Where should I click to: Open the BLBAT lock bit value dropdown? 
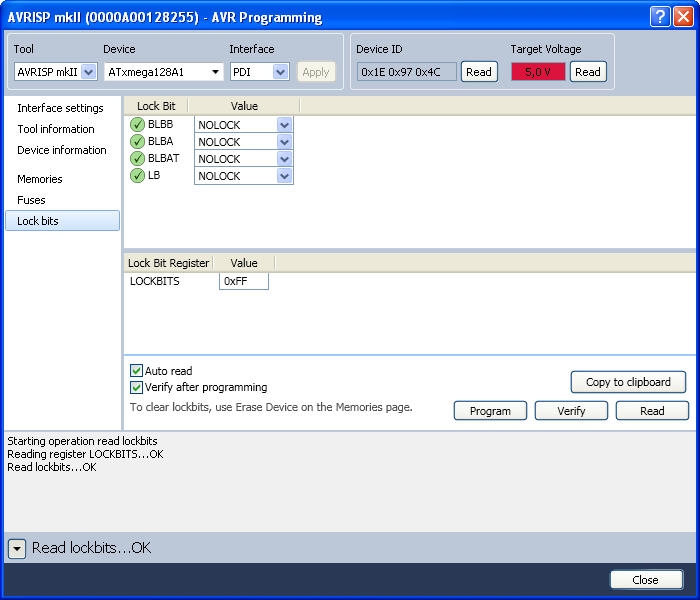[x=244, y=158]
